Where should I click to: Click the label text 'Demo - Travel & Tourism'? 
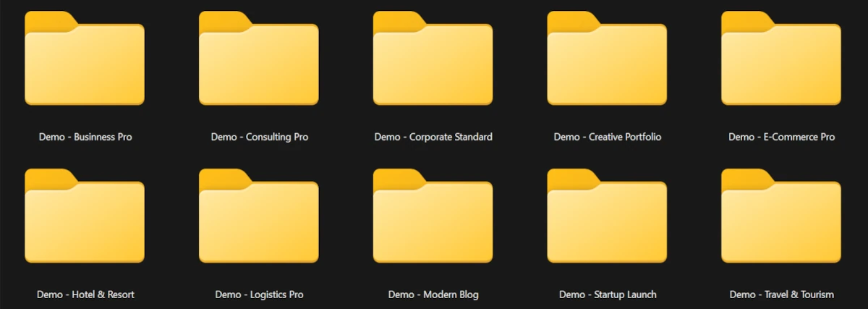click(781, 295)
